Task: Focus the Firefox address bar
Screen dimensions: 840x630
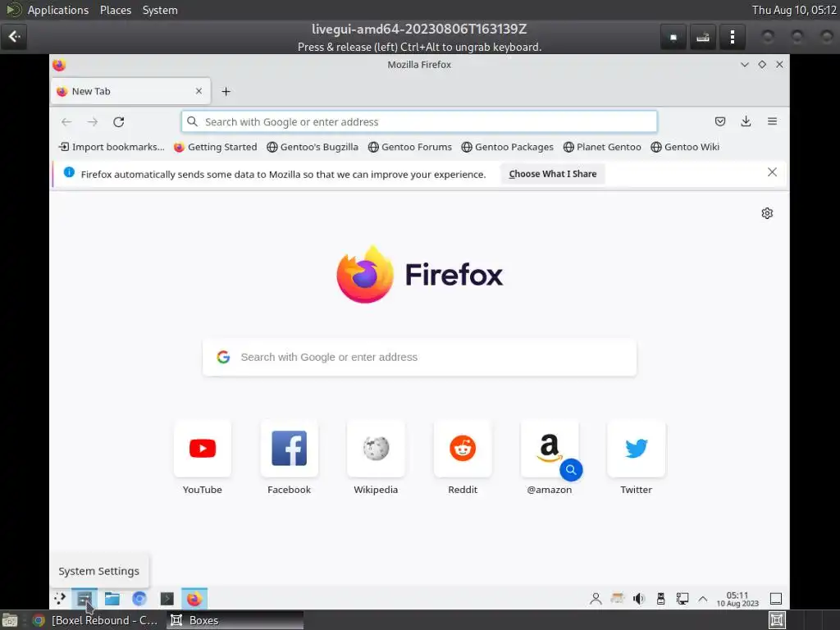Action: point(419,121)
